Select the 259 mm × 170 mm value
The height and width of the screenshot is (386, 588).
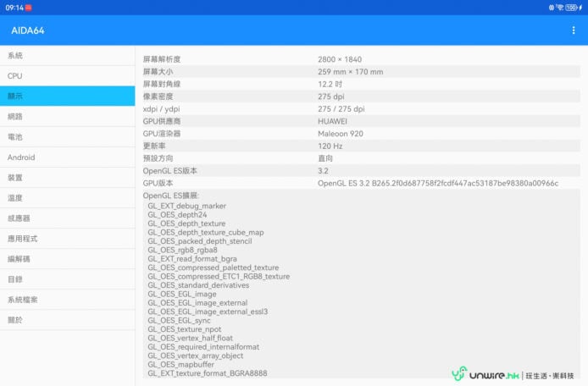click(x=350, y=72)
